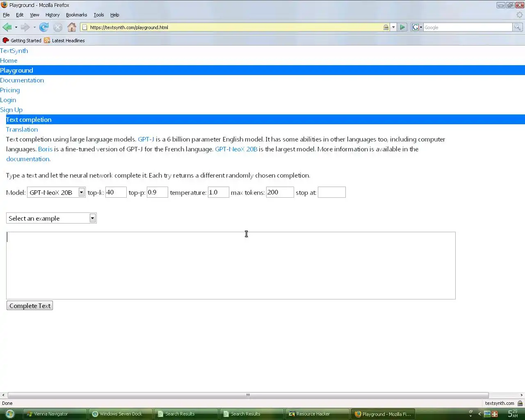Click inside the large text area

point(231,265)
